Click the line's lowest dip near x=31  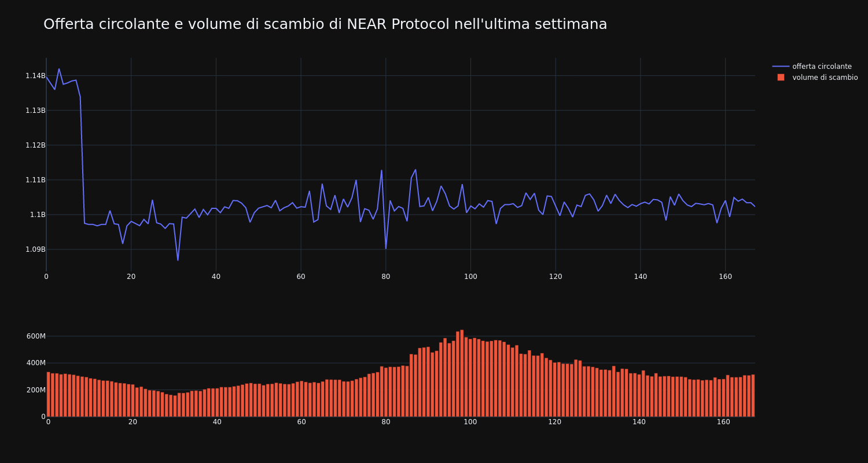[178, 260]
